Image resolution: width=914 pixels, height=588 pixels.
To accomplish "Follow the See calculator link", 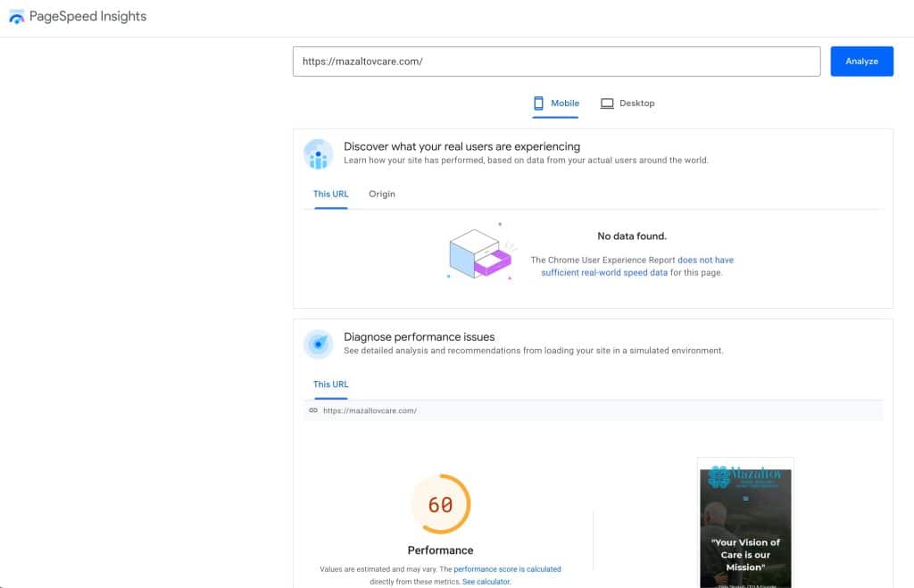I will point(486,581).
